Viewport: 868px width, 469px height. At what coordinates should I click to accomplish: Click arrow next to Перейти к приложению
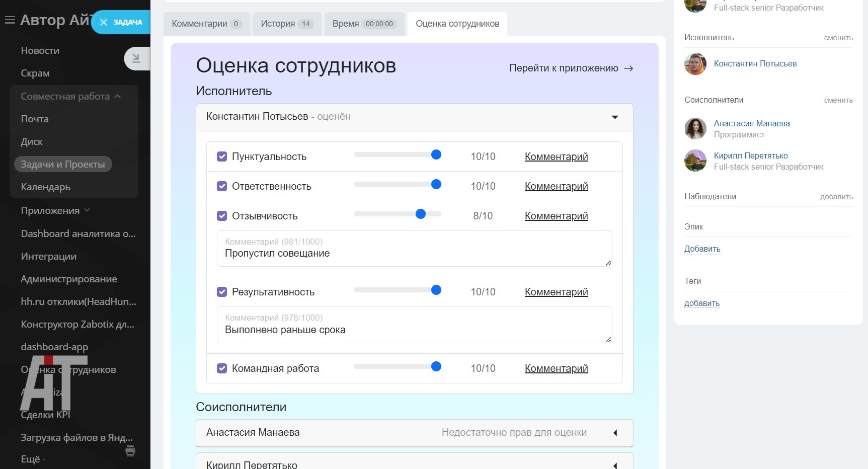click(x=628, y=68)
